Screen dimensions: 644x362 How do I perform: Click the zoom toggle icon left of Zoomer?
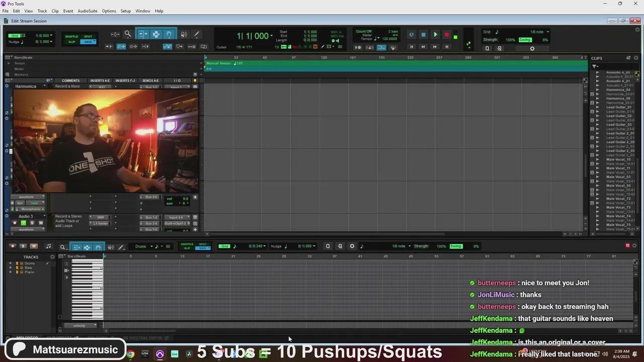pos(115,34)
